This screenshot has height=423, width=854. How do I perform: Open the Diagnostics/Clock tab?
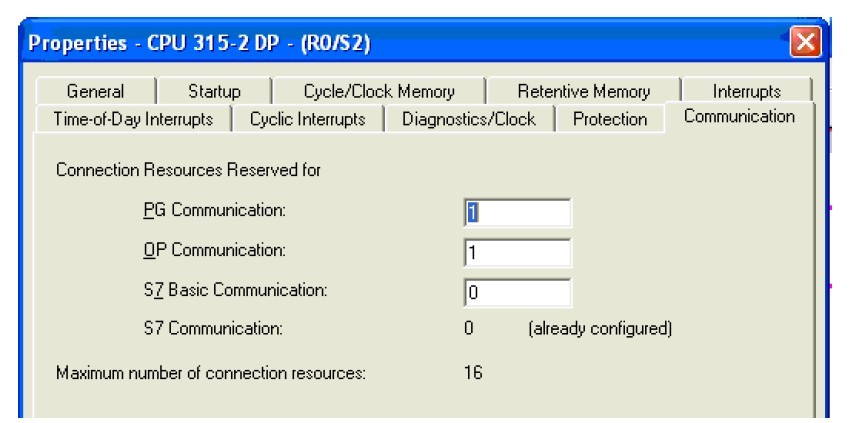tap(469, 118)
